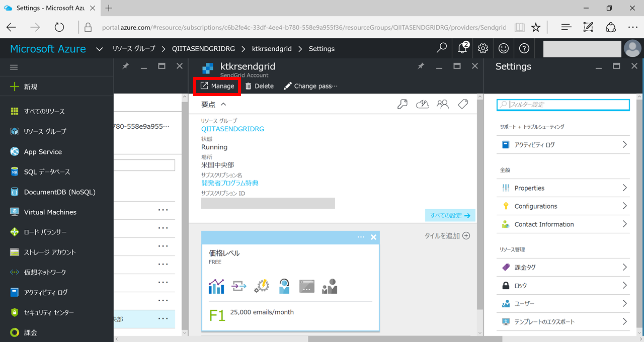This screenshot has width=644, height=342.
Task: Click the Azure portal search magnifier
Action: coord(442,48)
